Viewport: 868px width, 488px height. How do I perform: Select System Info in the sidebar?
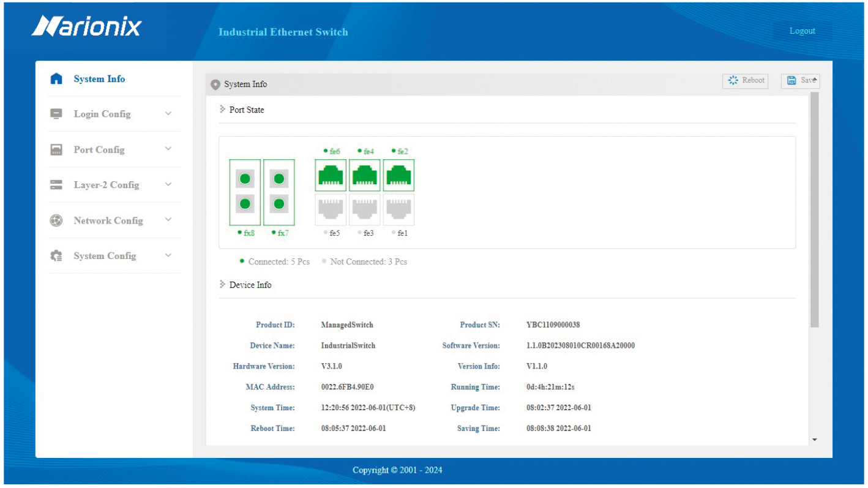pyautogui.click(x=99, y=79)
